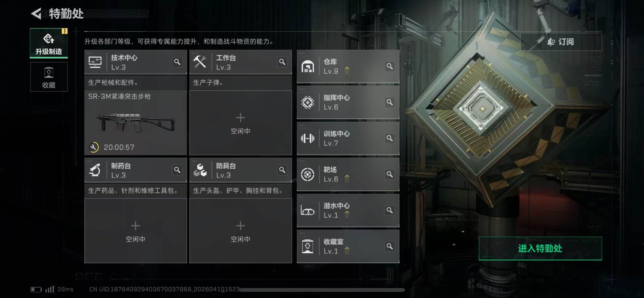This screenshot has width=644, height=298.
Task: Open the 收藏室 magnifier details icon
Action: click(x=390, y=246)
